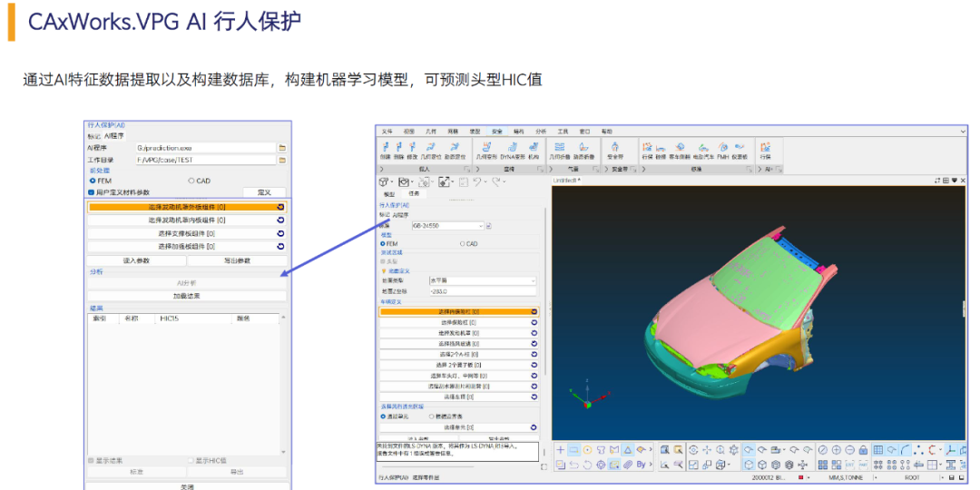Select the DYNA变形 seat tool
The width and height of the screenshot is (980, 490).
click(513, 150)
